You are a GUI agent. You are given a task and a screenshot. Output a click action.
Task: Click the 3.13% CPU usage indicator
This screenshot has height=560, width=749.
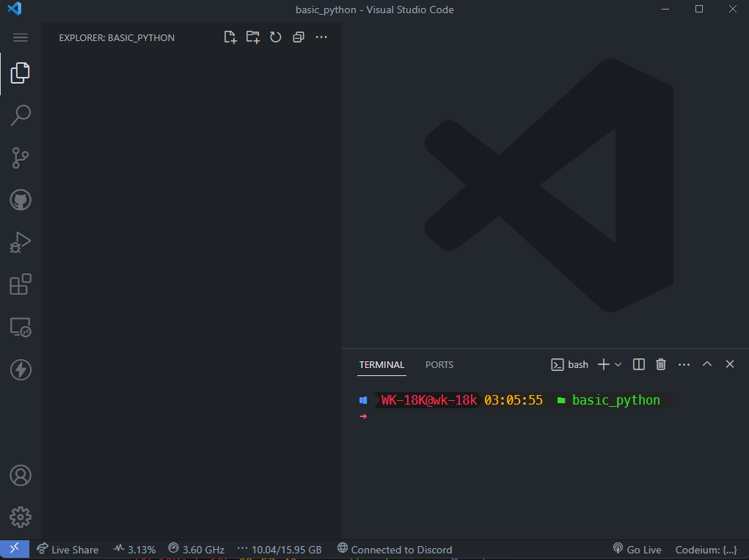click(135, 550)
